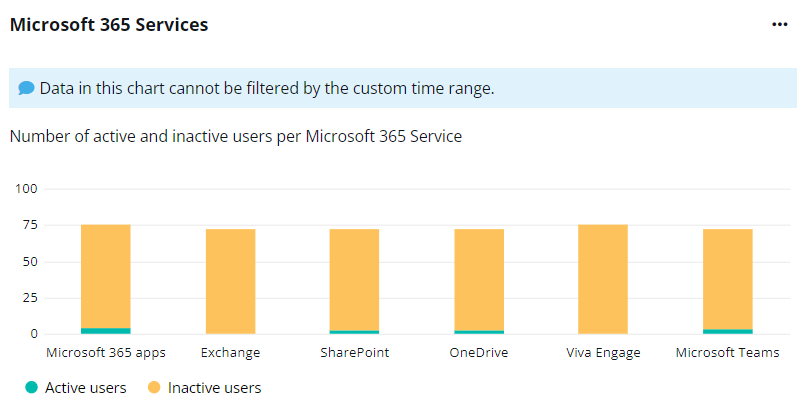
Task: Click the OneDrive active users segment
Action: pos(479,332)
